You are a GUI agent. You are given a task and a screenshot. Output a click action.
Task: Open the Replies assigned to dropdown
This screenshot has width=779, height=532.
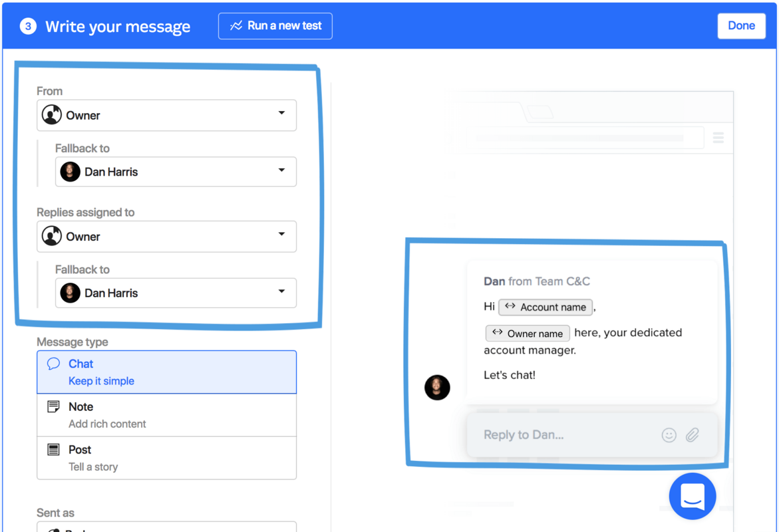pyautogui.click(x=166, y=236)
